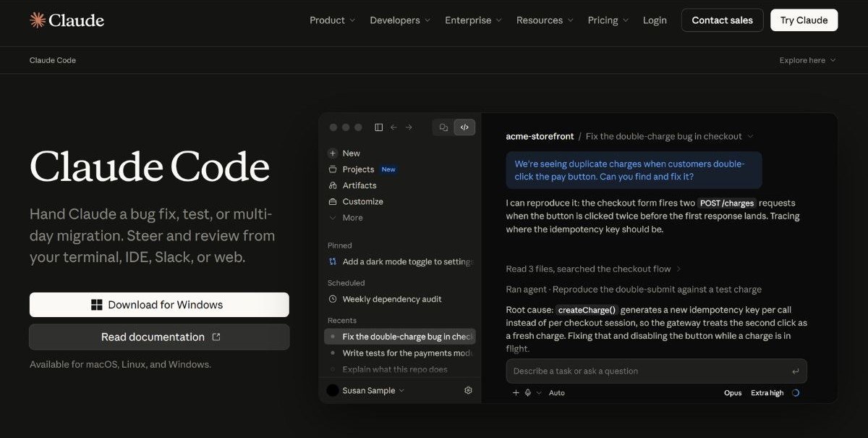Image resolution: width=868 pixels, height=438 pixels.
Task: Submit with the return arrow icon
Action: 796,371
